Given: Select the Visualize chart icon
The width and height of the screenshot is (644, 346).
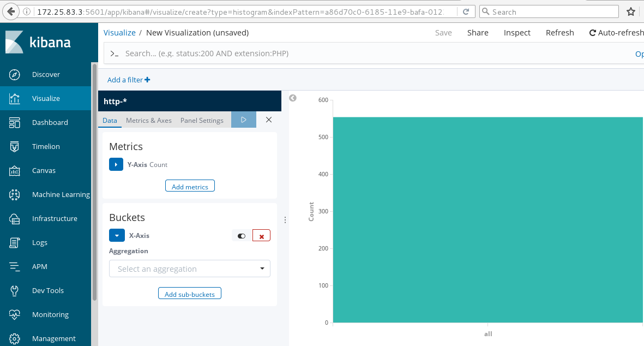Looking at the screenshot, I should coord(14,99).
